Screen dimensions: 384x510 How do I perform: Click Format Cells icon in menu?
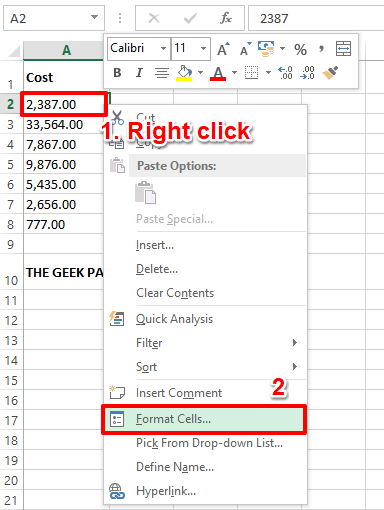(x=117, y=419)
